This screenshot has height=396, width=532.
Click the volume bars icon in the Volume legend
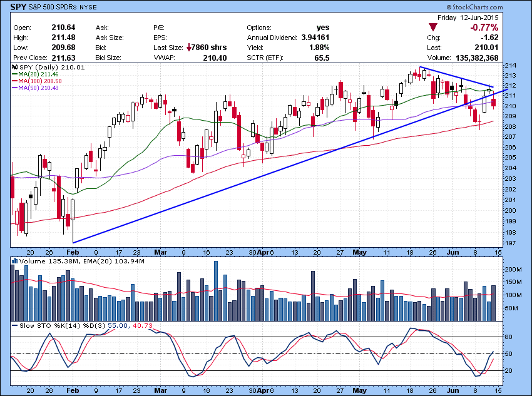[15, 261]
